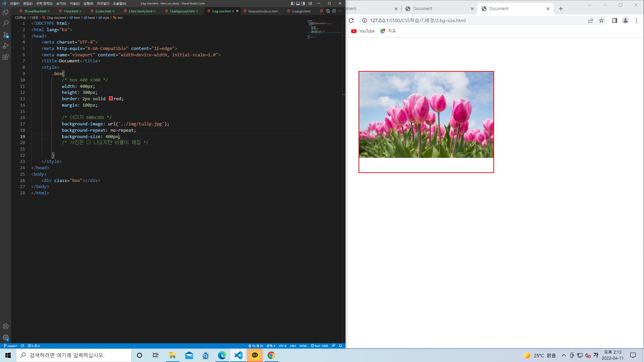Change the CRLF end of line sequence
The height and width of the screenshot is (362, 644).
[293, 346]
